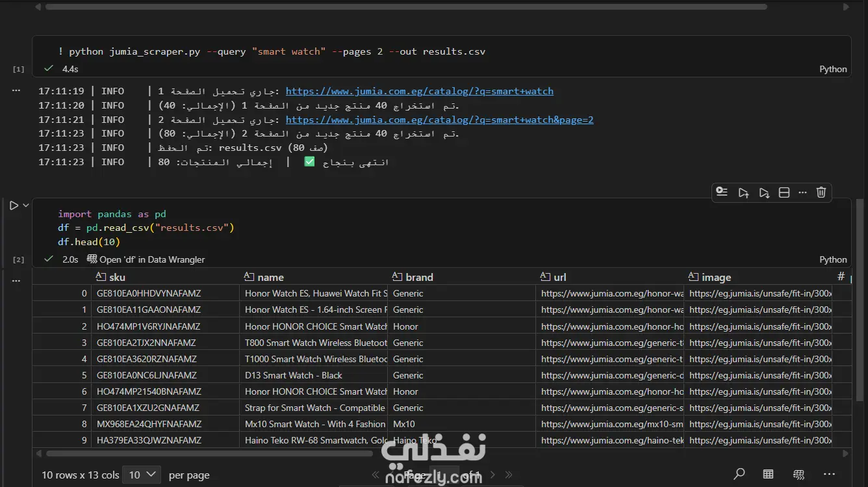
Task: Open jumia smart+watch page 1 link
Action: click(420, 91)
